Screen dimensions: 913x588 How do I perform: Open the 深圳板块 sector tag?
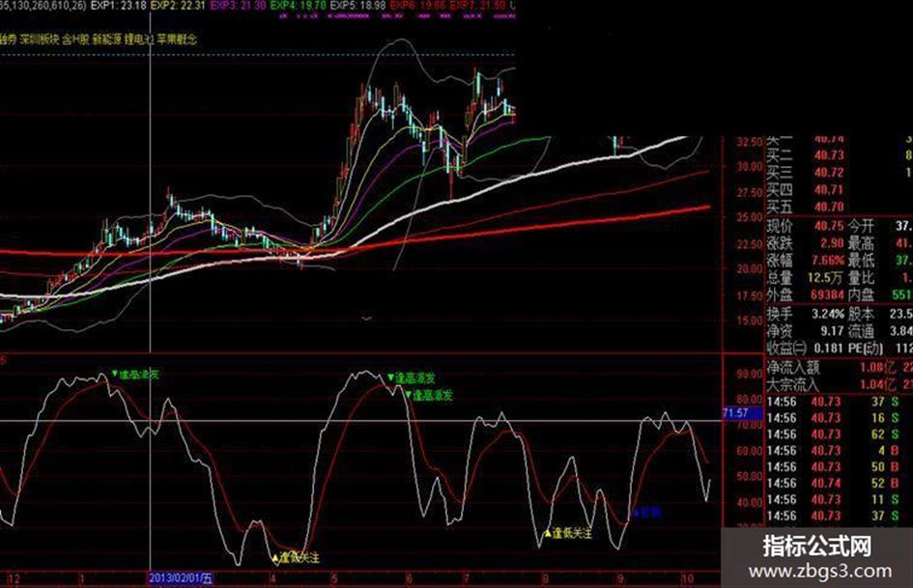pos(39,40)
